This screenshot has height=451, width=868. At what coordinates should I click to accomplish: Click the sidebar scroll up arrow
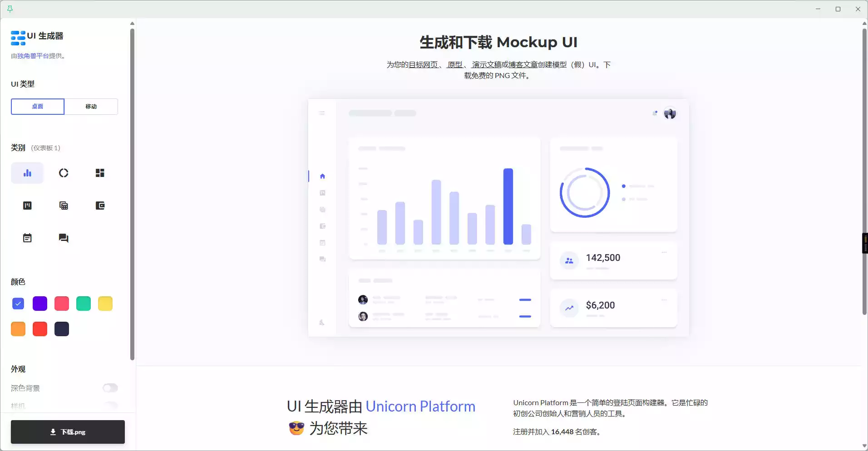pyautogui.click(x=132, y=23)
